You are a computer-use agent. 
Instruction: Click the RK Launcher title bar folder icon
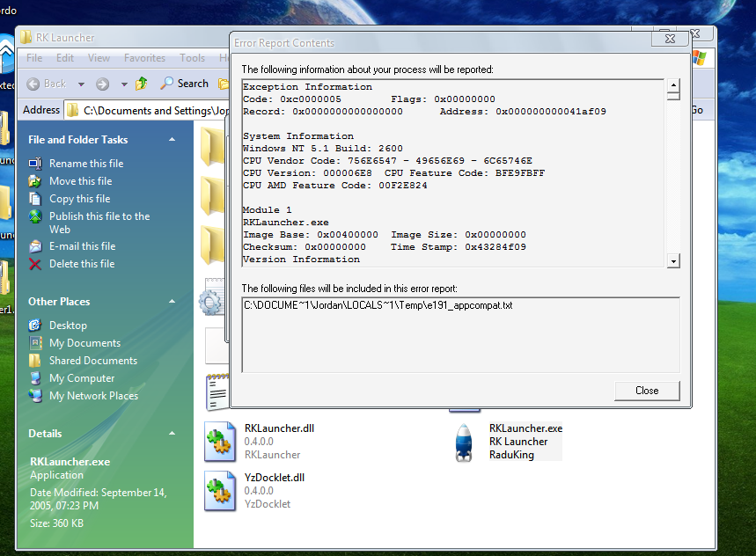click(x=26, y=37)
